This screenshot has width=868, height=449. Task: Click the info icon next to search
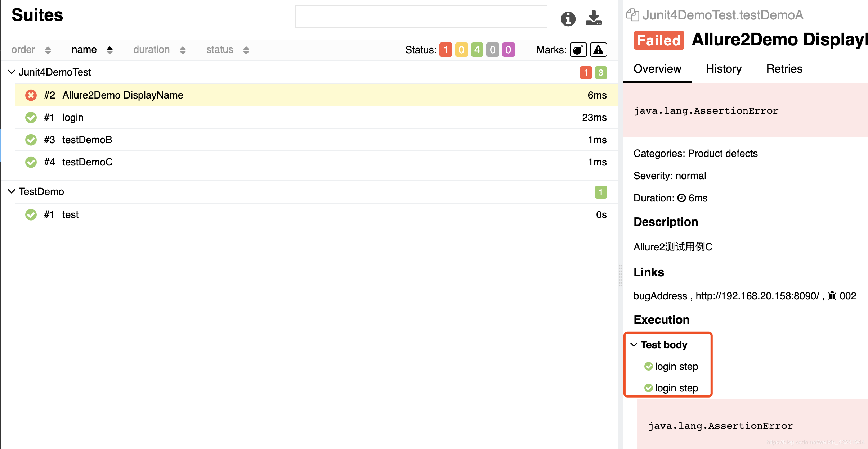point(568,19)
